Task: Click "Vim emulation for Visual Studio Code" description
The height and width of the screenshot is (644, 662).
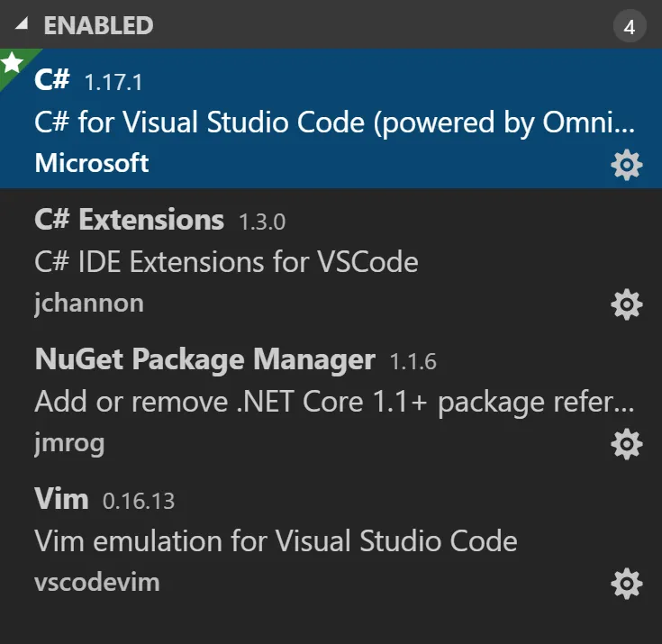Action: coord(276,541)
